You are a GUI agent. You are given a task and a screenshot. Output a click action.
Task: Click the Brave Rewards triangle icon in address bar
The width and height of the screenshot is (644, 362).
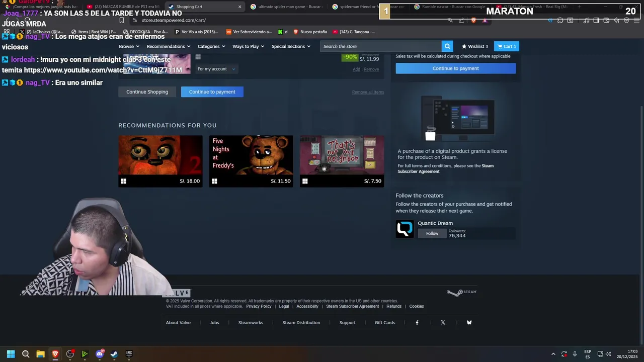pyautogui.click(x=485, y=20)
